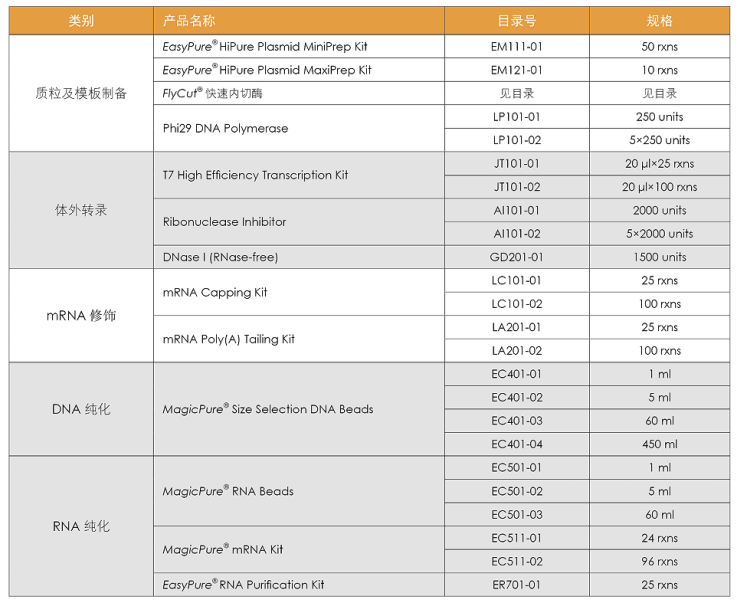737x603 pixels.
Task: Click the 10 rxns specification cell
Action: [x=659, y=70]
